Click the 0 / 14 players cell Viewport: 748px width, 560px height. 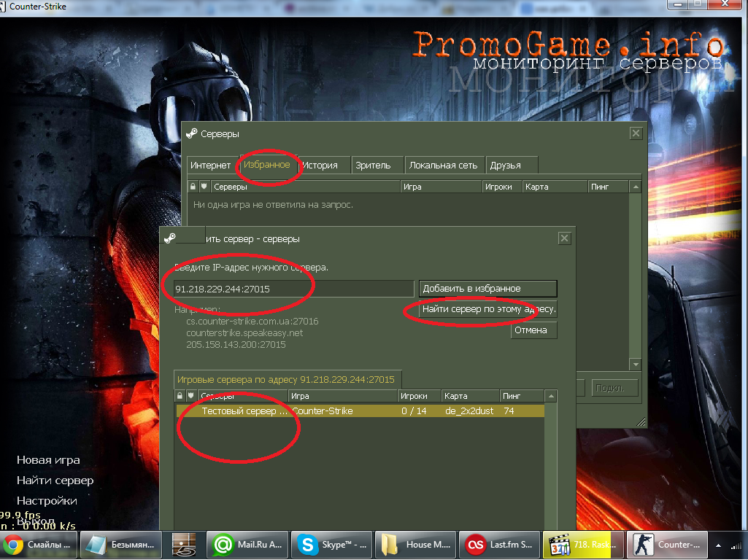click(x=414, y=411)
